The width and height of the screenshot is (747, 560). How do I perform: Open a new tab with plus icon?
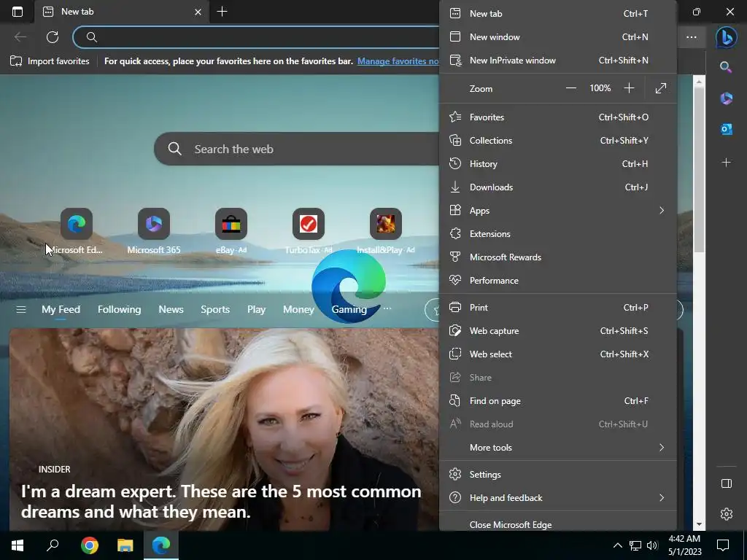click(222, 12)
